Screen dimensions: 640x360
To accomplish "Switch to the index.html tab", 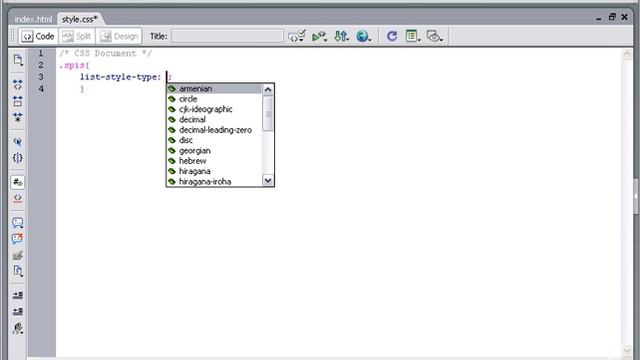I will coord(33,19).
